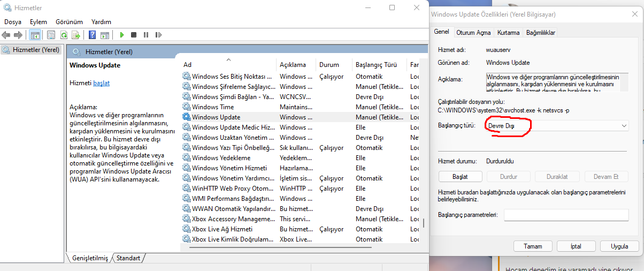Open the Dosya menu

(13, 22)
